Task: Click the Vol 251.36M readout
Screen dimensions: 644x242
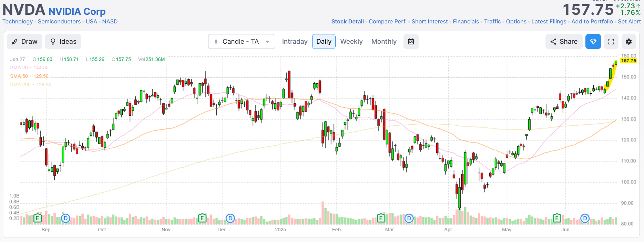Action: pyautogui.click(x=151, y=59)
